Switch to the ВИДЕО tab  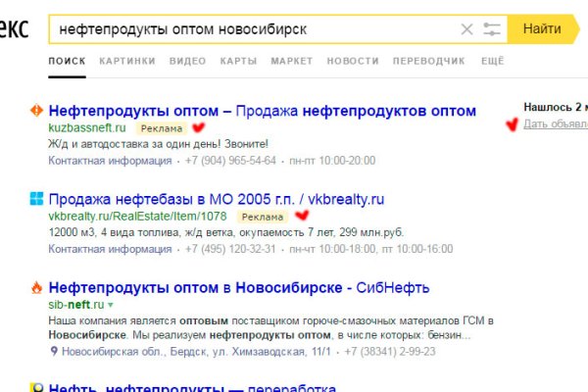tap(187, 61)
